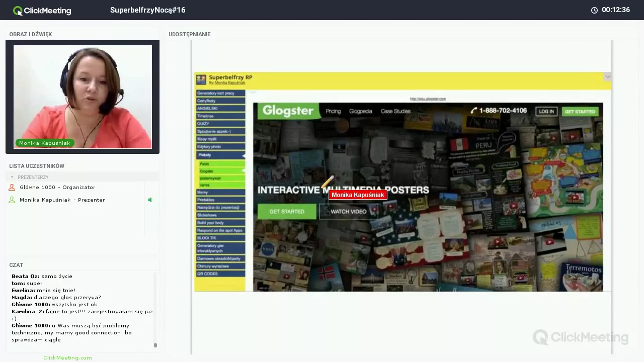Open Chmury wyrazowe sidebar item
This screenshot has height=362, width=644.
[x=221, y=266]
